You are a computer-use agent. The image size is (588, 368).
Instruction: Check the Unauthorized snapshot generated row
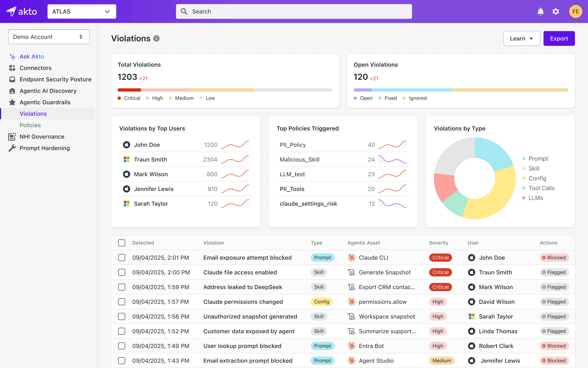(121, 316)
